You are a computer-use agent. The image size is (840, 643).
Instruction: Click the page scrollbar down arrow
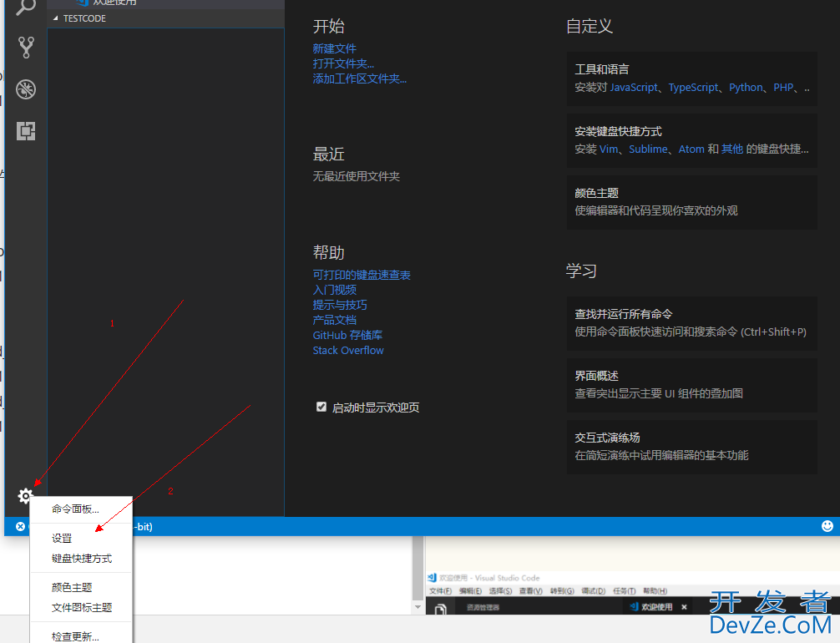point(417,607)
